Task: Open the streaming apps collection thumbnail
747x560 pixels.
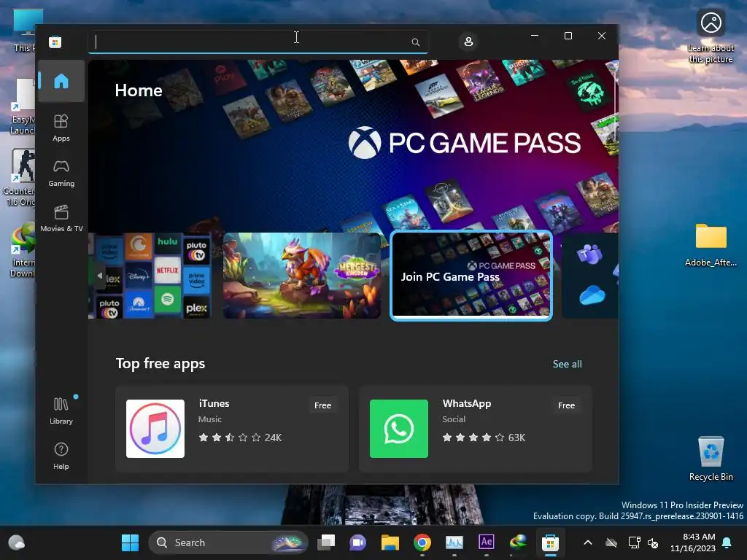Action: click(150, 276)
